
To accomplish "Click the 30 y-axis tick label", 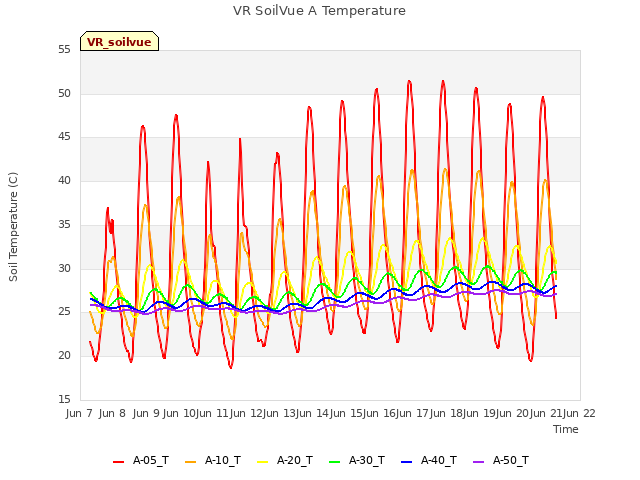I will click(x=64, y=268).
